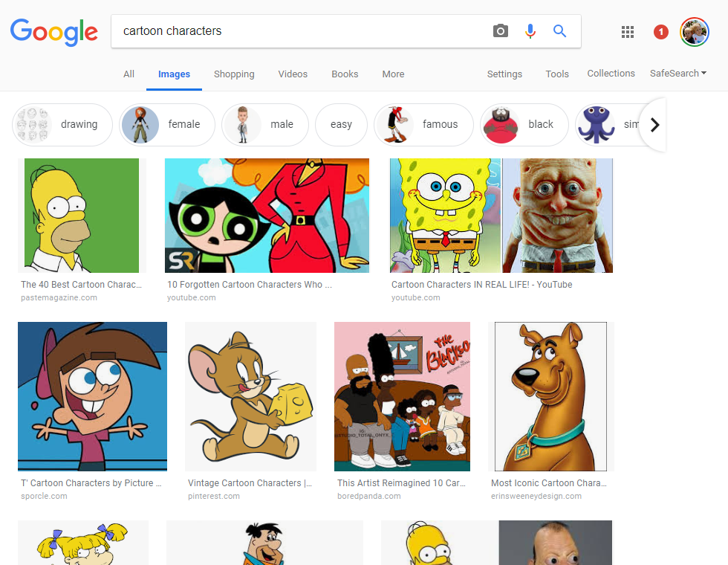Open Collections link
The image size is (728, 565).
[x=611, y=74]
